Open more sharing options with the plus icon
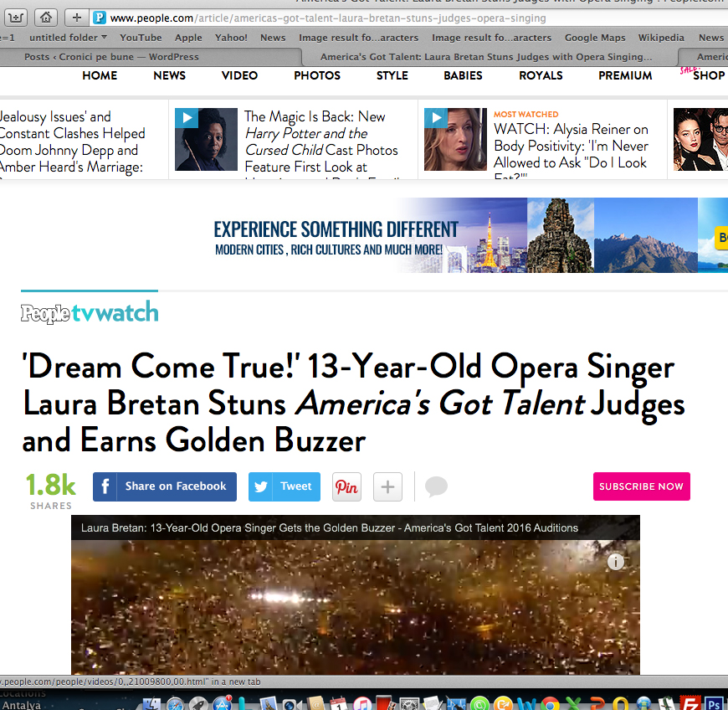The width and height of the screenshot is (728, 710). pos(387,486)
